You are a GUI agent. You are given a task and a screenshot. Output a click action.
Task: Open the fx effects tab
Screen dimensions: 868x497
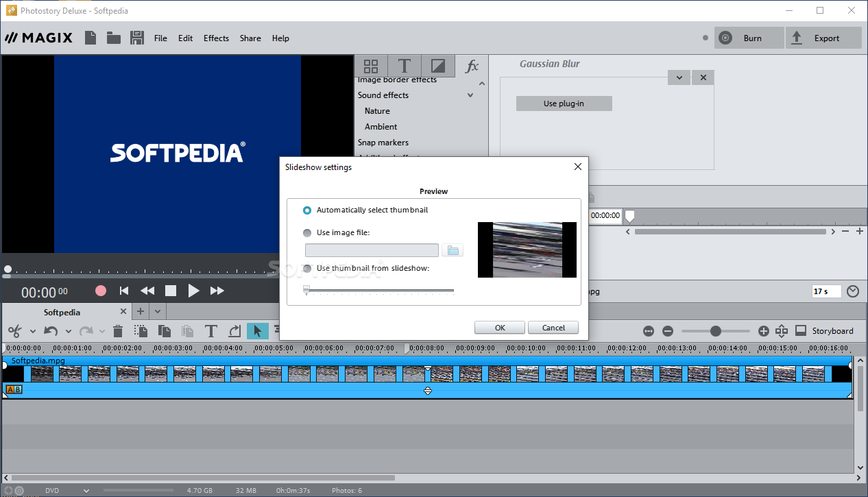[x=472, y=66]
